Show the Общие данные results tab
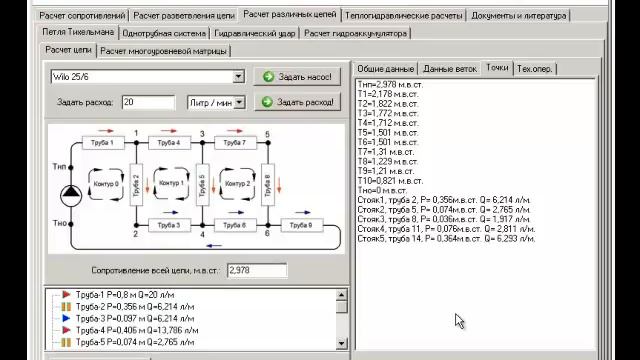 point(385,69)
